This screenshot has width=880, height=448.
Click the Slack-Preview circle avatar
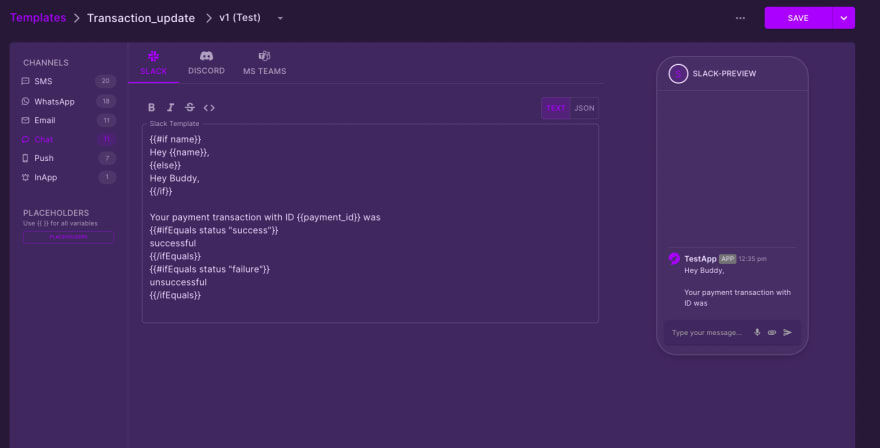[x=678, y=74]
